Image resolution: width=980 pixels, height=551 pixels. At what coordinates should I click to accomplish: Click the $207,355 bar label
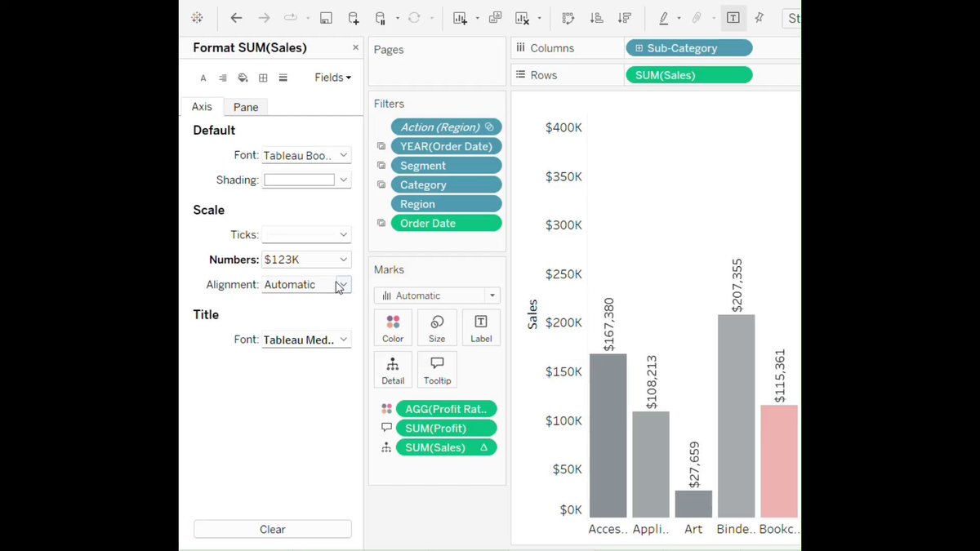click(737, 286)
